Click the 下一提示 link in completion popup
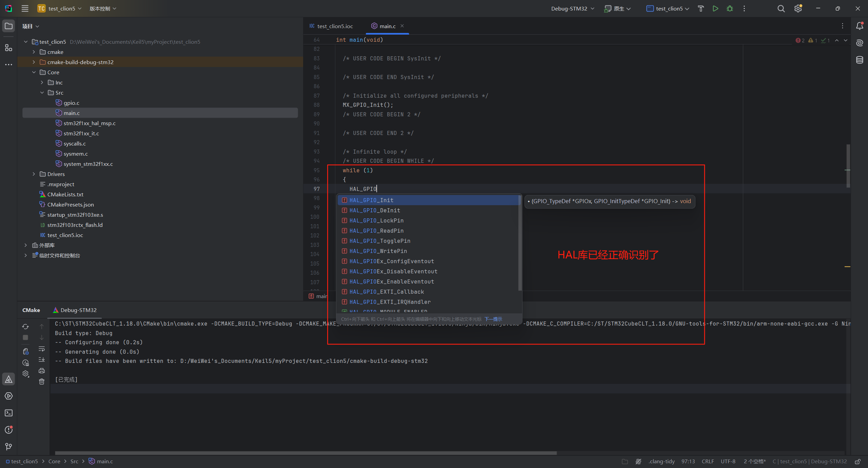Screen dimensions: 868x468 [x=493, y=319]
